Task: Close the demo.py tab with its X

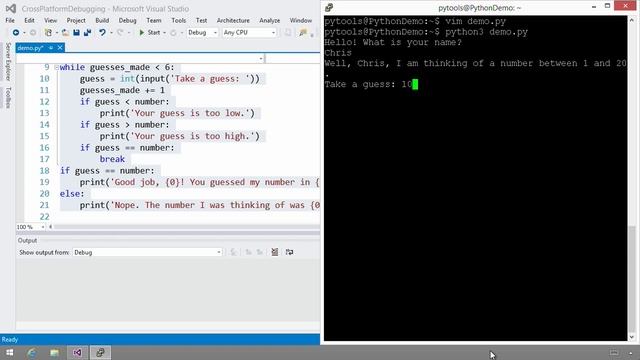Action: point(60,48)
